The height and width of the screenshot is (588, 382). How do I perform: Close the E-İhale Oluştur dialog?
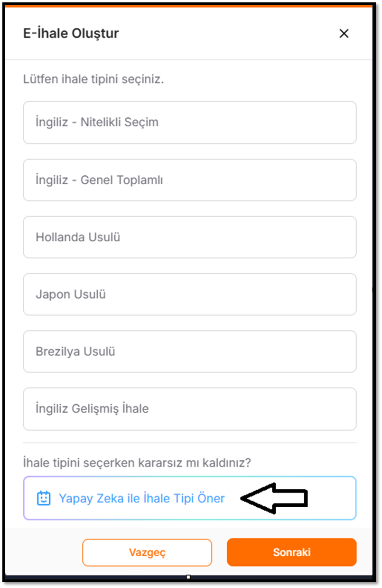(x=344, y=33)
